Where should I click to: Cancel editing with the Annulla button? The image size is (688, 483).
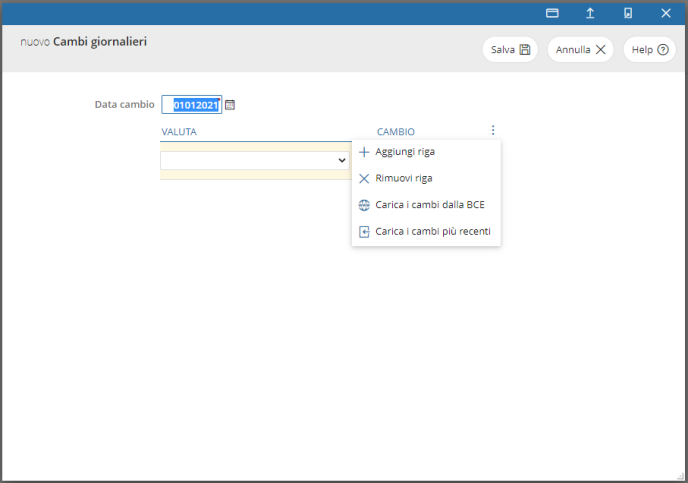(580, 49)
